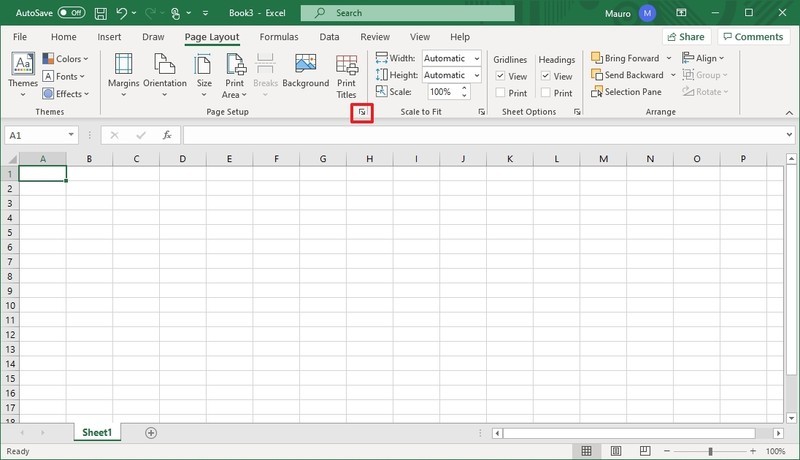Click the Background image button
Image resolution: width=800 pixels, height=460 pixels.
(306, 70)
